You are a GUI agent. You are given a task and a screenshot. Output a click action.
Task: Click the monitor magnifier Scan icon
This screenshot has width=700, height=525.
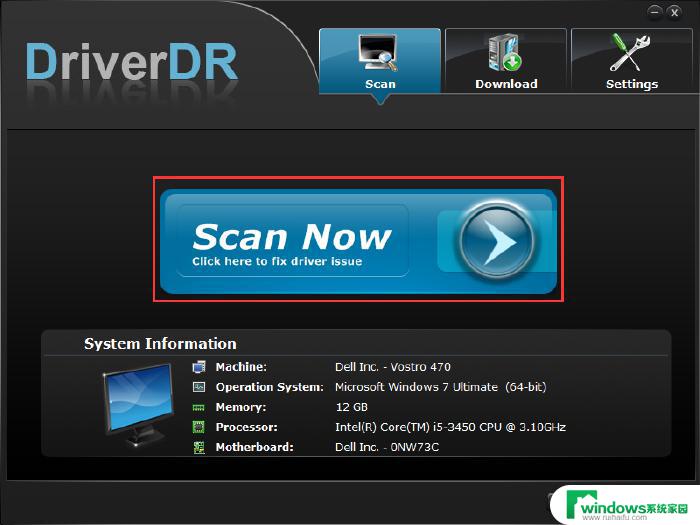(378, 53)
